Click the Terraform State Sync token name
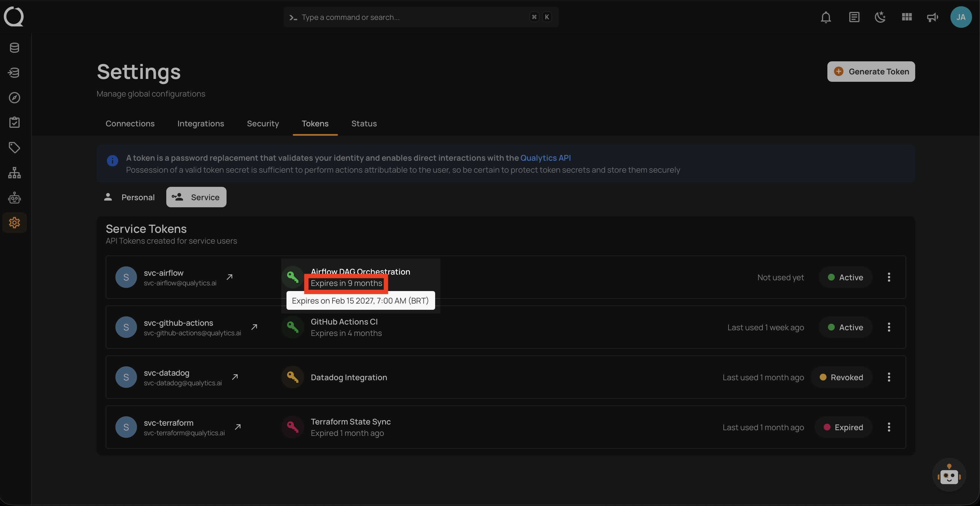The height and width of the screenshot is (506, 980). (350, 422)
